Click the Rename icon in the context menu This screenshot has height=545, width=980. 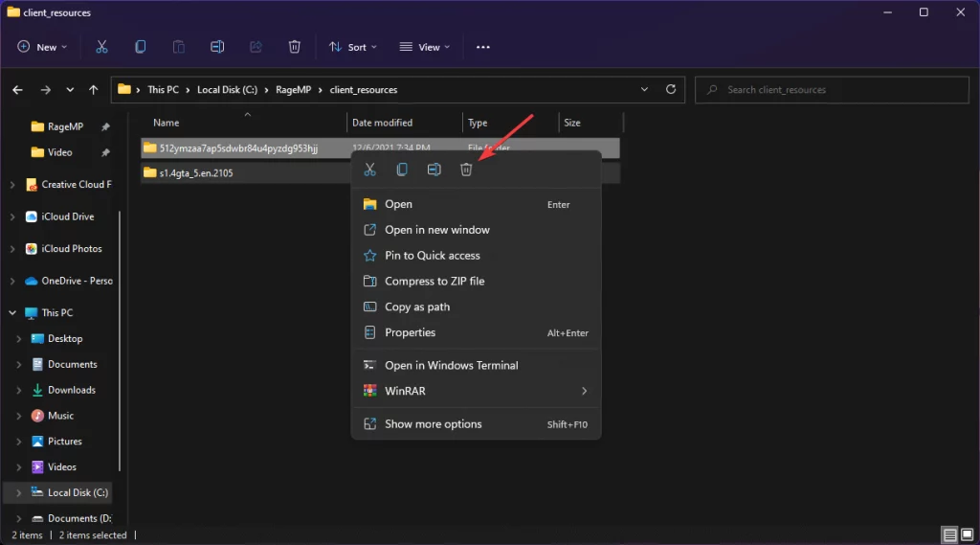click(434, 170)
